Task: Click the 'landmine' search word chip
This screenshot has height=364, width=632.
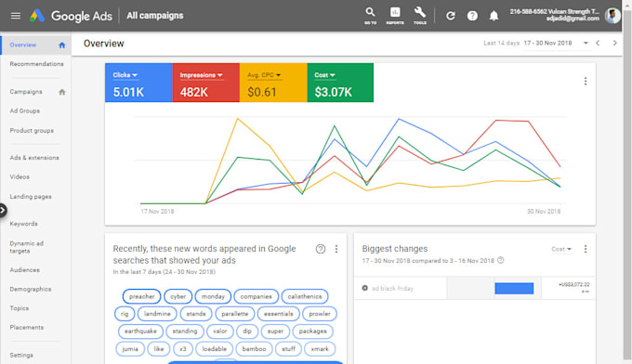Action: (x=157, y=314)
